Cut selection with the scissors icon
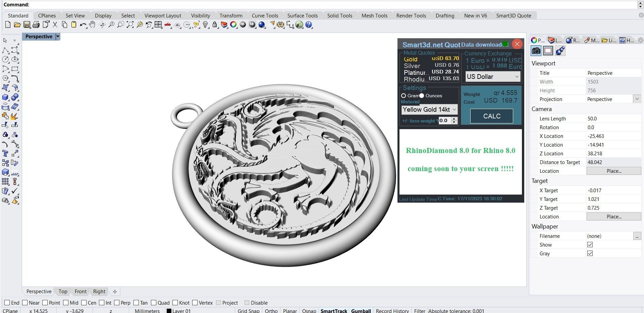The height and width of the screenshot is (313, 644). [x=55, y=25]
